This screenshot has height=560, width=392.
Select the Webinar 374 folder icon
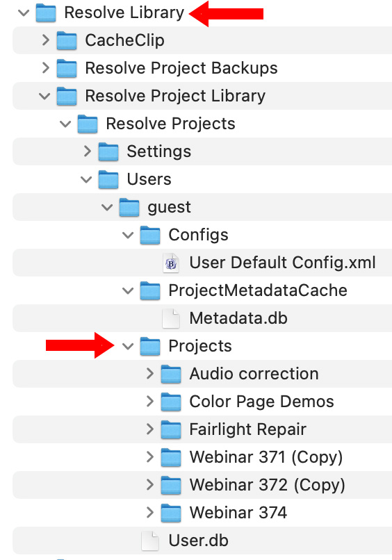click(x=171, y=513)
